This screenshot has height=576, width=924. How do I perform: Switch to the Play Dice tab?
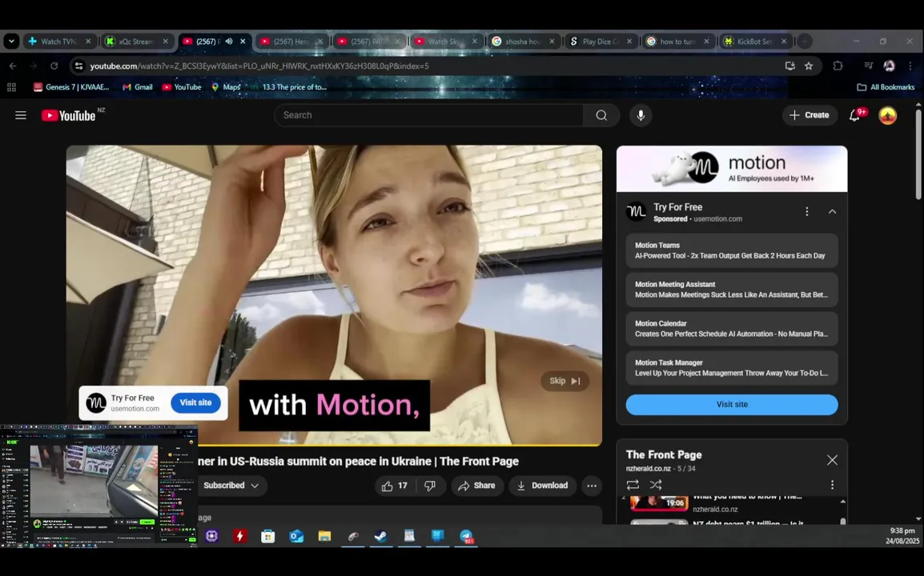pyautogui.click(x=599, y=42)
